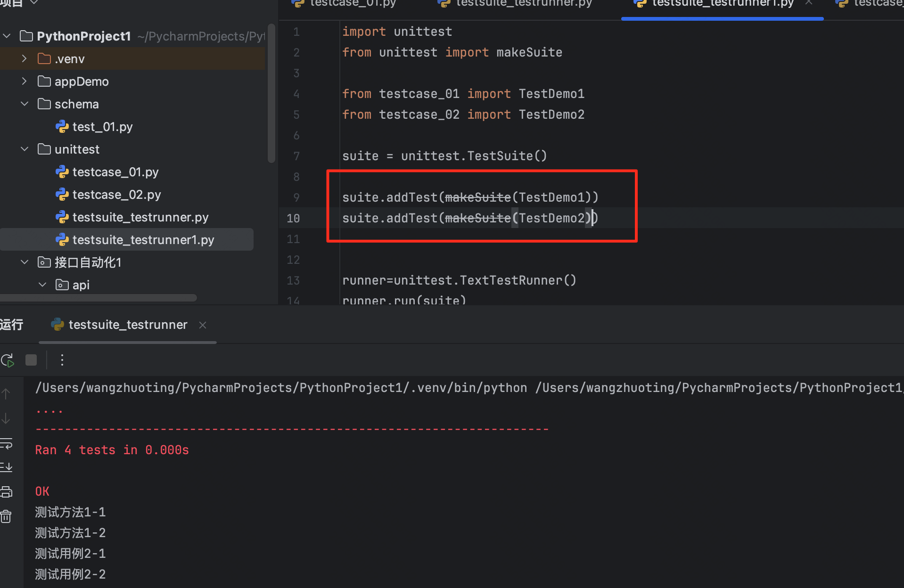Collapse the 接口自动化1 folder
The height and width of the screenshot is (588, 904).
(25, 262)
